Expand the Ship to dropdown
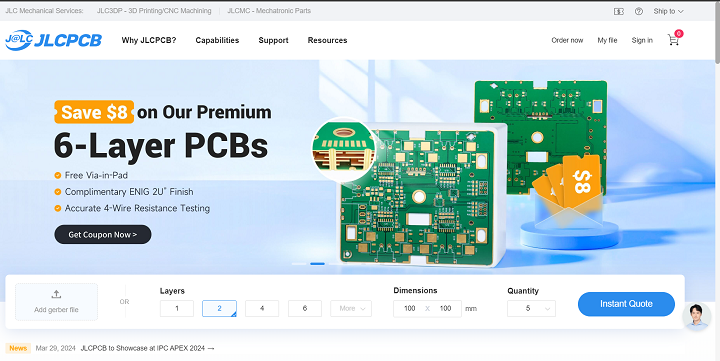 668,11
